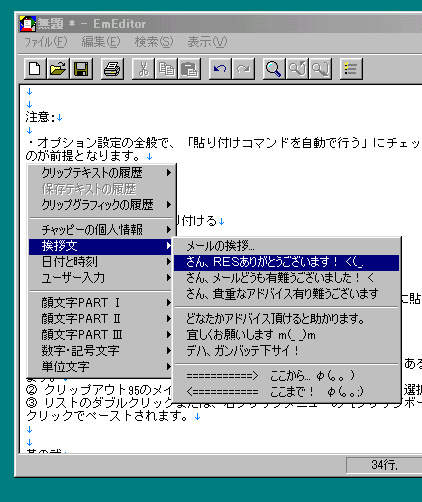Click the EmEditor title bar app icon
The image size is (422, 502).
click(x=27, y=24)
